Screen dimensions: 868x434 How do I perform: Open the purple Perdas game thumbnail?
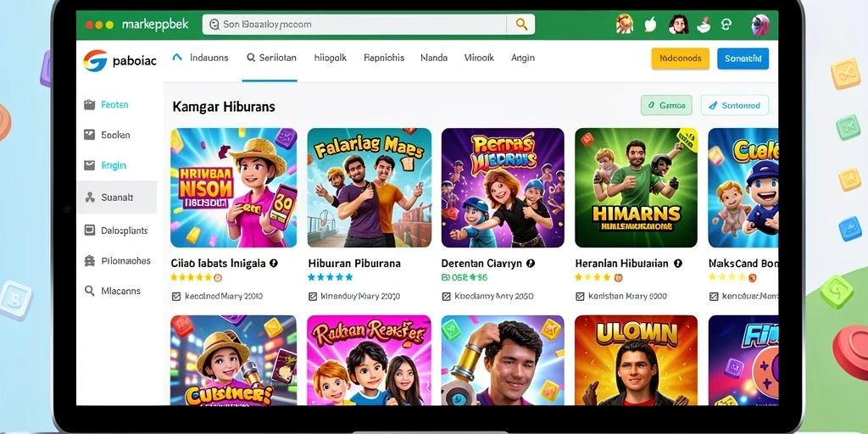(x=503, y=187)
